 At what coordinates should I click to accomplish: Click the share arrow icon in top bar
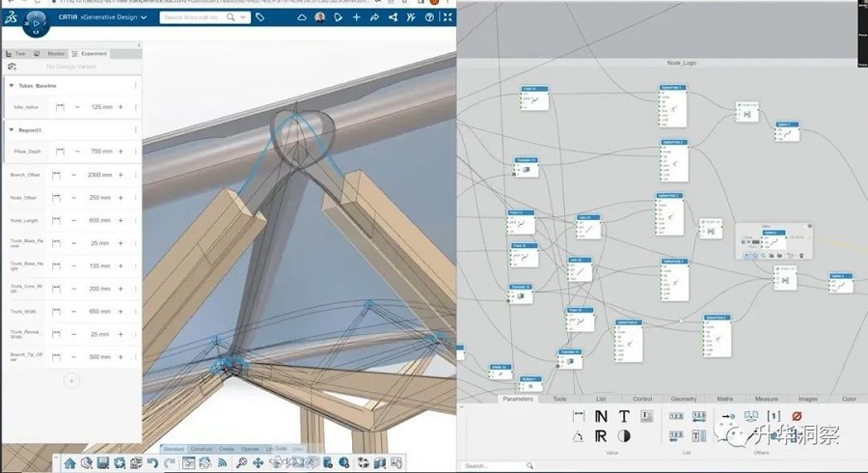pos(374,17)
